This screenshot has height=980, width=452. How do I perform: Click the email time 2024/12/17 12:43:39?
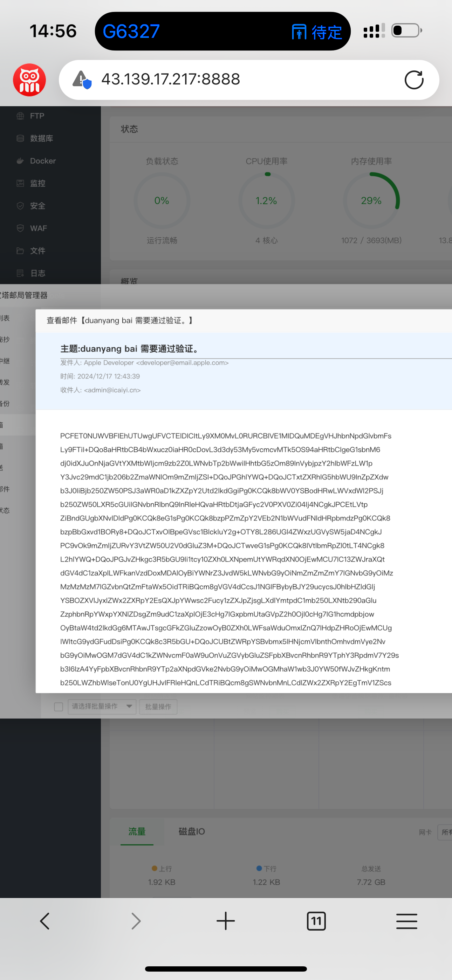pos(108,376)
